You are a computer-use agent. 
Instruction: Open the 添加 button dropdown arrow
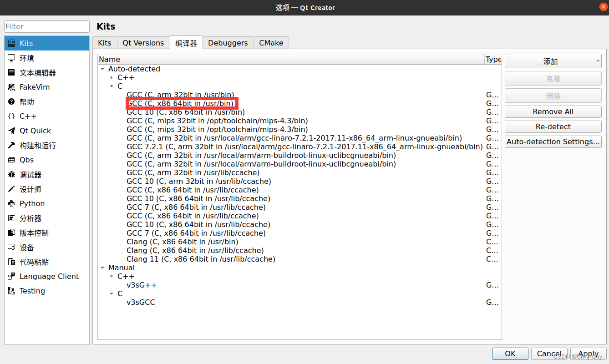coord(599,61)
